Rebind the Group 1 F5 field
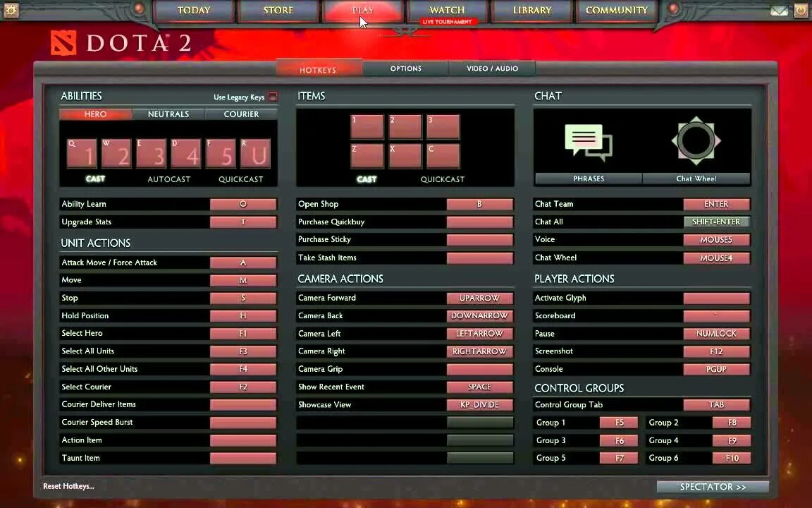The width and height of the screenshot is (812, 508). 619,423
